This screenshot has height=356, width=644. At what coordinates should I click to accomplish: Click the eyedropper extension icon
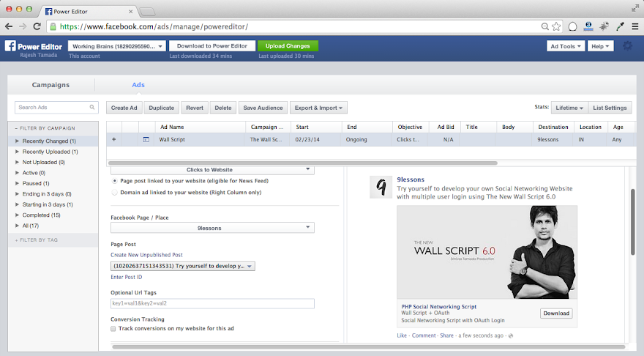[x=620, y=26]
